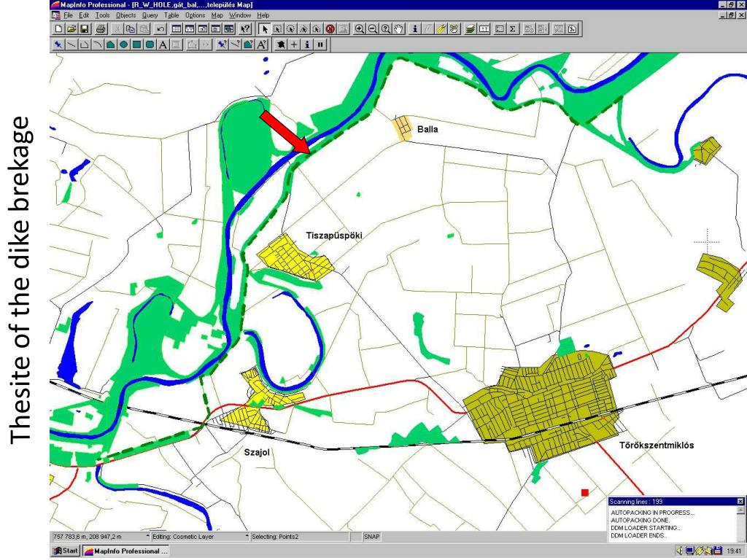Open the Map menu
The height and width of the screenshot is (560, 747).
[217, 15]
